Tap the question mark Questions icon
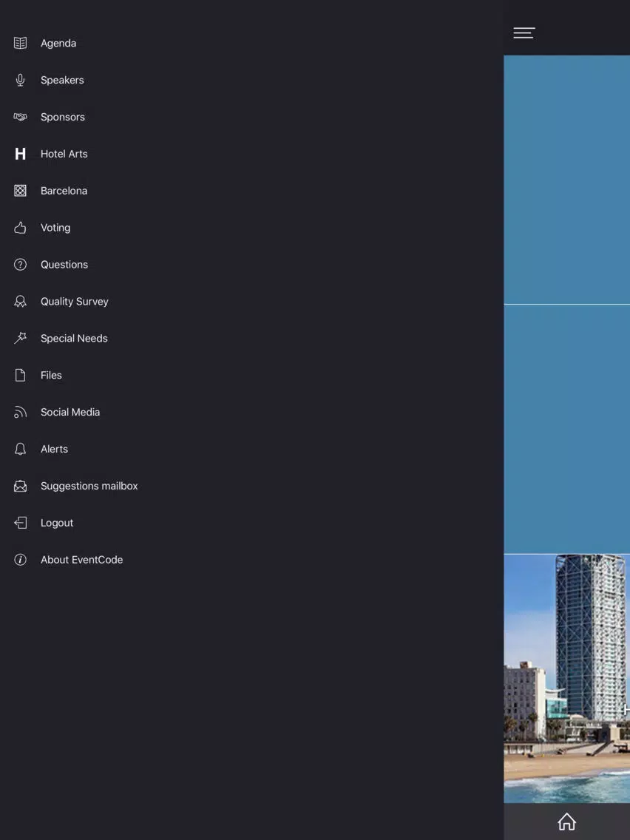The width and height of the screenshot is (630, 840). coord(20,265)
